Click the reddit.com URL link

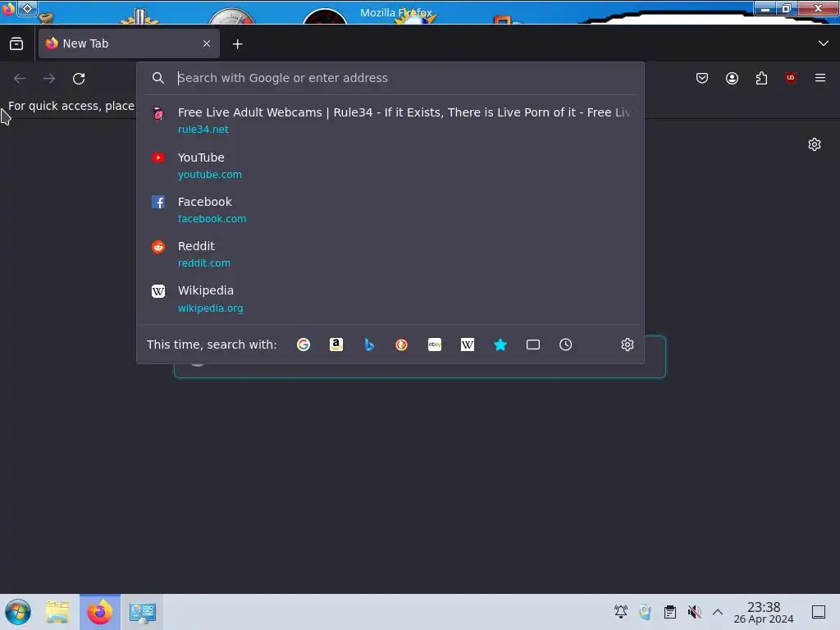pos(203,263)
